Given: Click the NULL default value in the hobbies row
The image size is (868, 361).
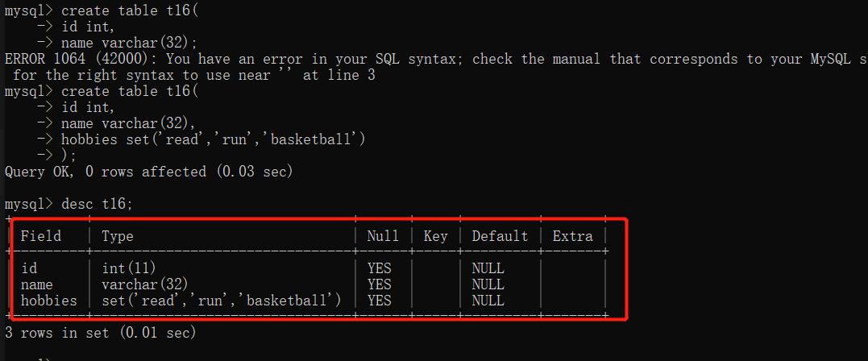Looking at the screenshot, I should coord(488,301).
